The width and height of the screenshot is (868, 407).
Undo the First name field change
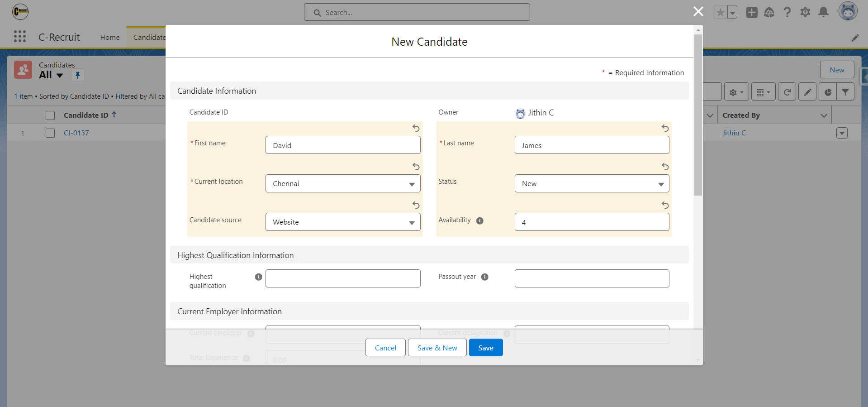tap(416, 128)
